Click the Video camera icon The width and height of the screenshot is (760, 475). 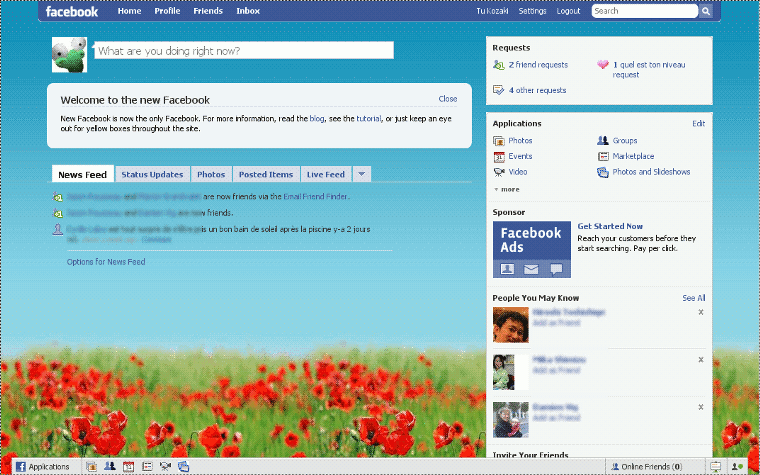pyautogui.click(x=499, y=172)
